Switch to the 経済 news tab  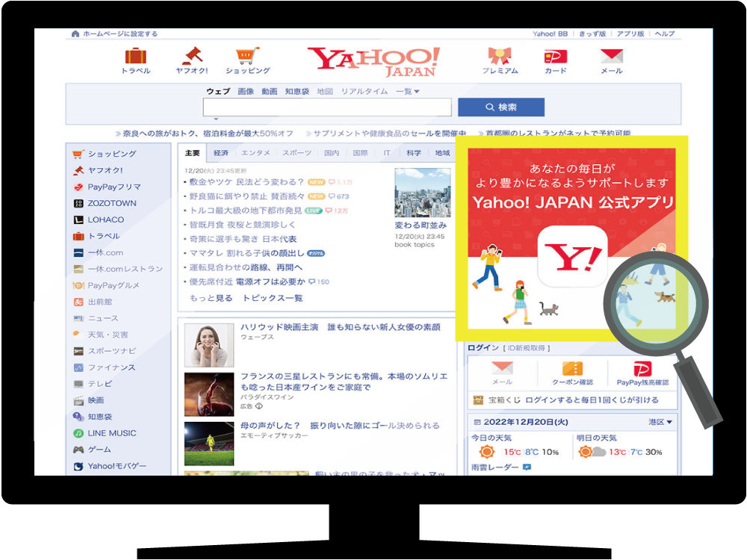221,153
